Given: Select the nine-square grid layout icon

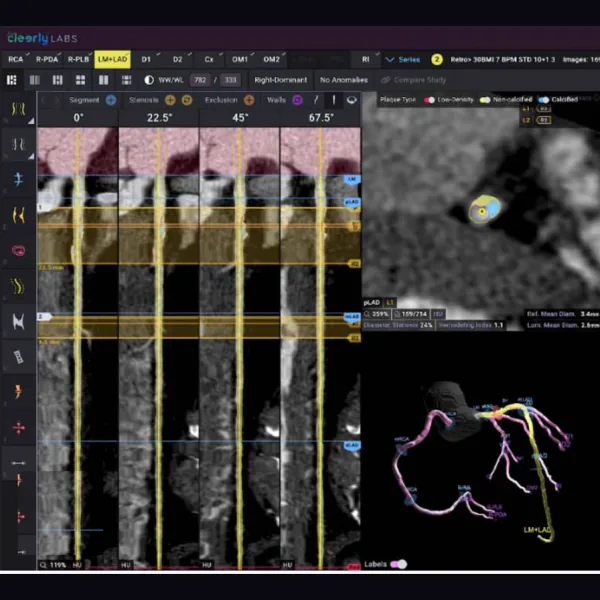Looking at the screenshot, I should tap(127, 80).
